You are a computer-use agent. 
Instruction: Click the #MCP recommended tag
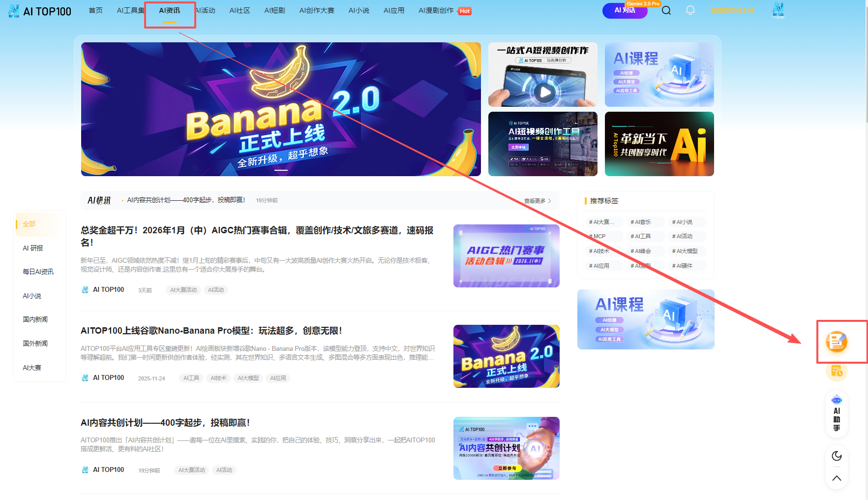(x=598, y=236)
